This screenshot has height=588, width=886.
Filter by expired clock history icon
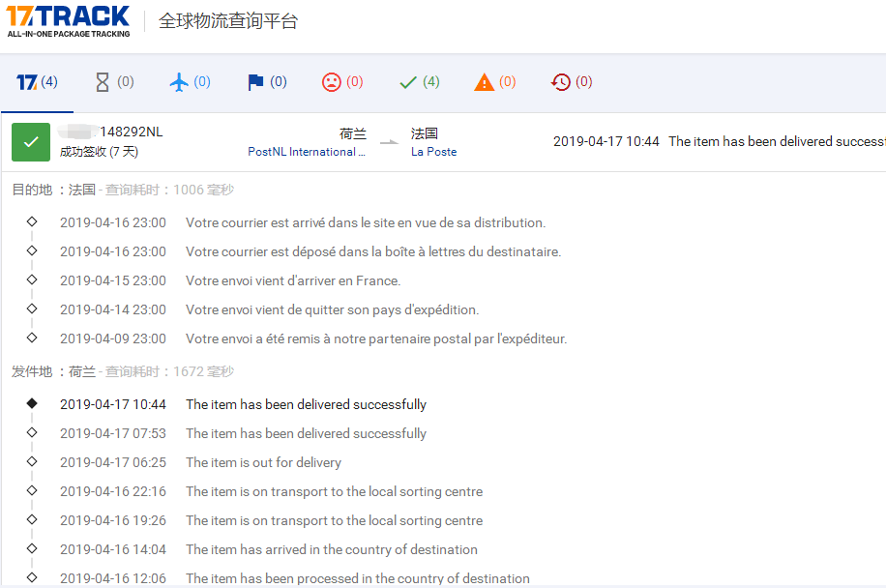click(x=571, y=82)
